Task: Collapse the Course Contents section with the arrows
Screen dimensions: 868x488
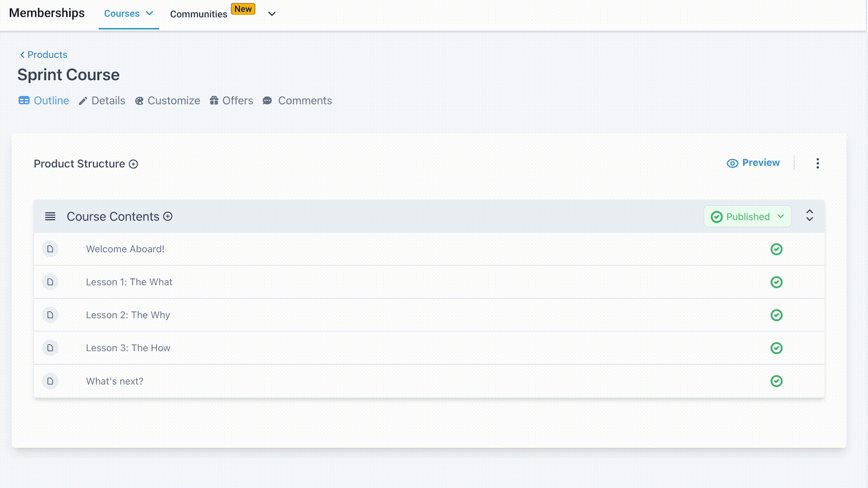Action: 809,216
